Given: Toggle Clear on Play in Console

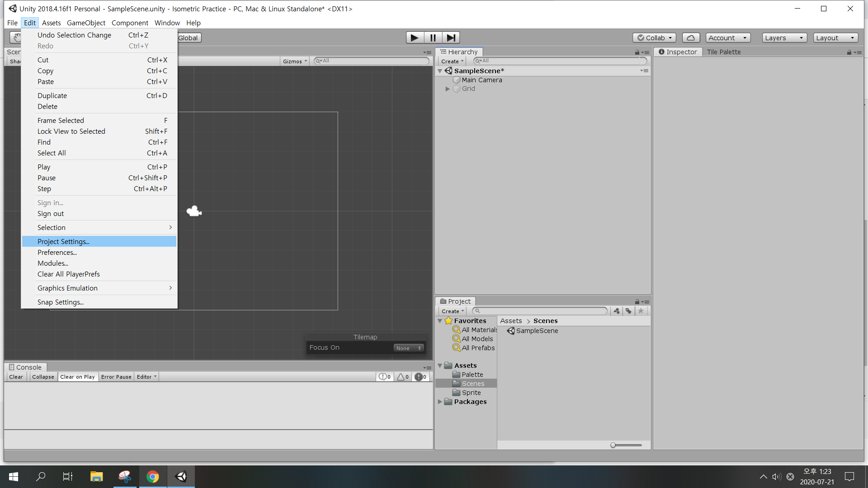Looking at the screenshot, I should coord(77,377).
